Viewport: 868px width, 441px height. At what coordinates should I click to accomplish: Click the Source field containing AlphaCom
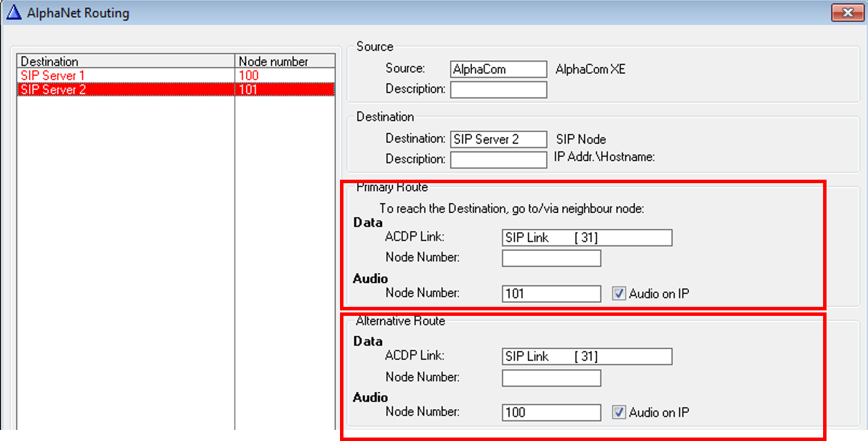[498, 69]
